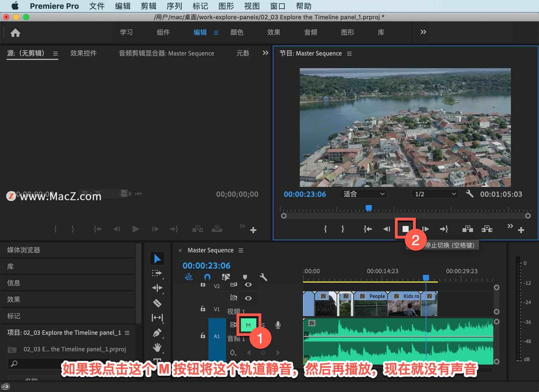Open Program Monitor panel menu
539x392 pixels.
[x=349, y=53]
